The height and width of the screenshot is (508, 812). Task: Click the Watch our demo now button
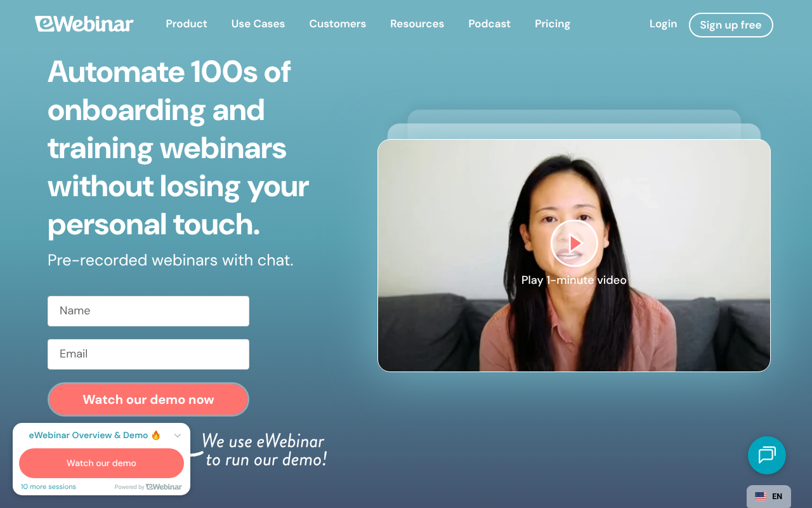[148, 399]
